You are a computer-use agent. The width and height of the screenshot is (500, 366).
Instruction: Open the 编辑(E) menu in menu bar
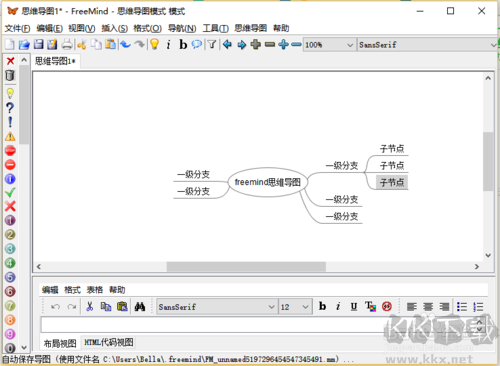[49, 28]
